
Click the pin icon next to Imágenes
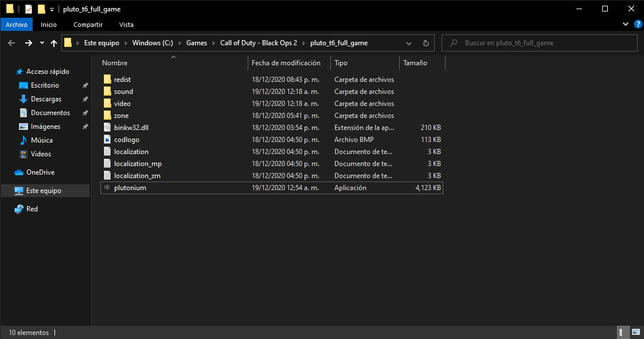point(85,127)
